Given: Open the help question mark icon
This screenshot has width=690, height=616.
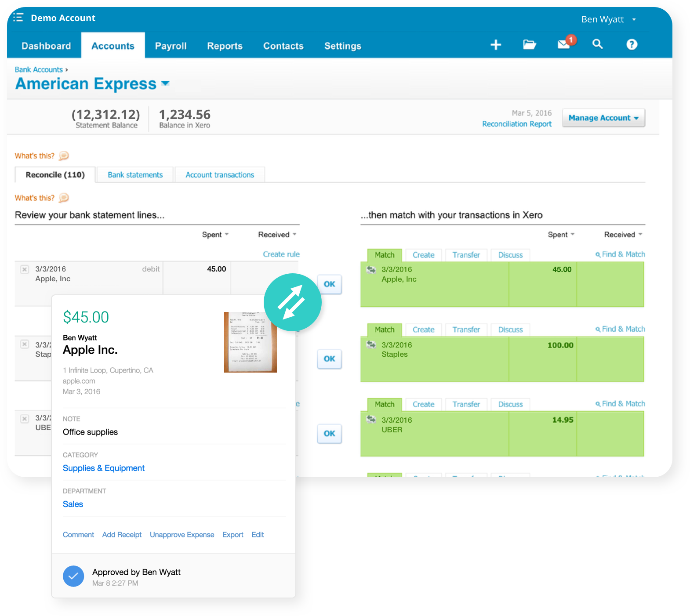Looking at the screenshot, I should [632, 44].
